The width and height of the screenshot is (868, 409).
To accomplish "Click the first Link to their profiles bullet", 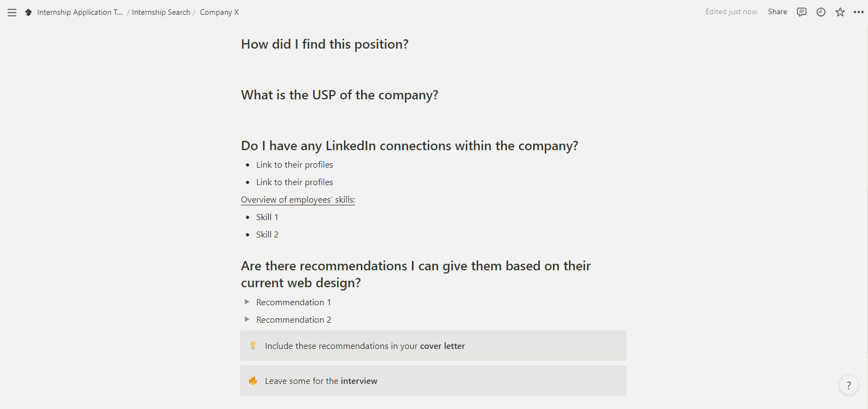I will pyautogui.click(x=294, y=165).
